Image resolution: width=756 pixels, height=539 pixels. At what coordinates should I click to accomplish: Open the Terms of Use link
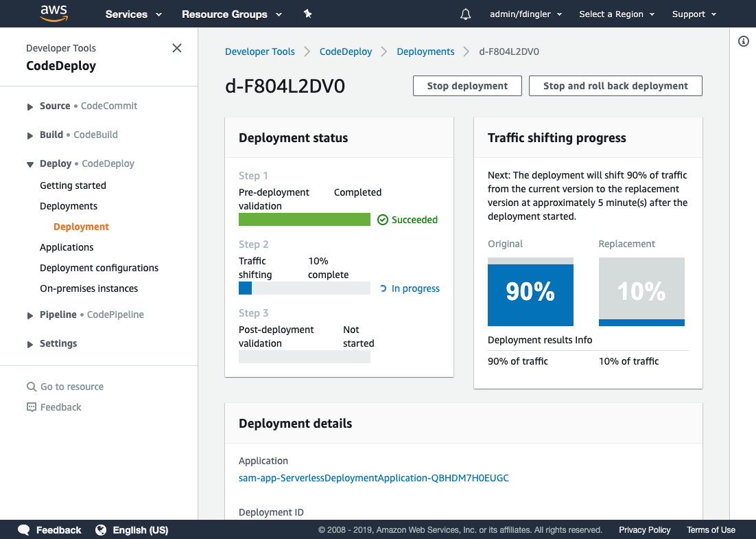click(x=711, y=530)
